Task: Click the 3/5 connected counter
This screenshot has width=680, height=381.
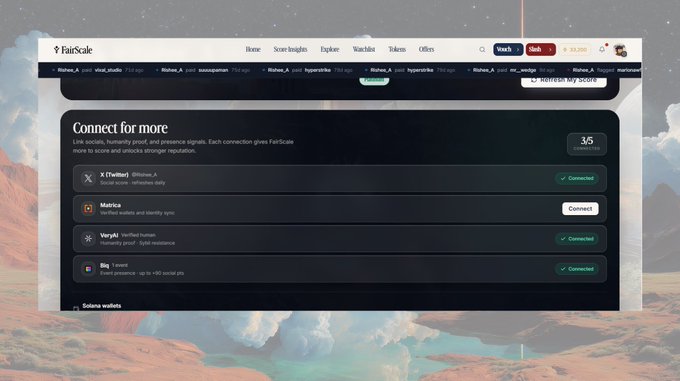Action: click(x=587, y=143)
